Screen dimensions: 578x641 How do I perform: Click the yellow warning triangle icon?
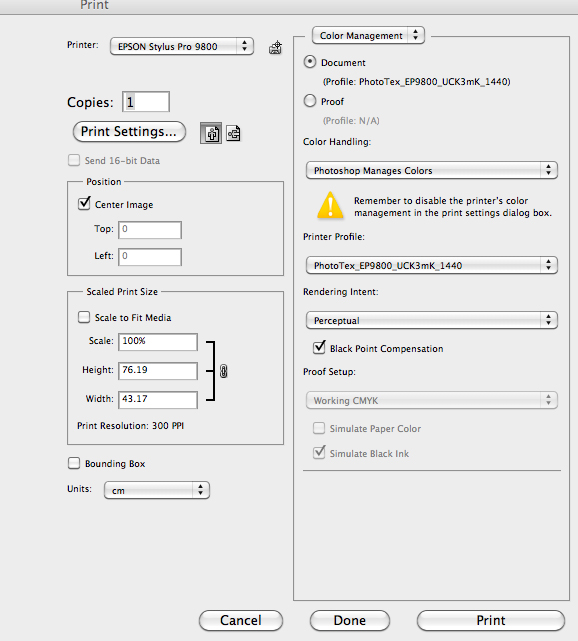pos(330,206)
